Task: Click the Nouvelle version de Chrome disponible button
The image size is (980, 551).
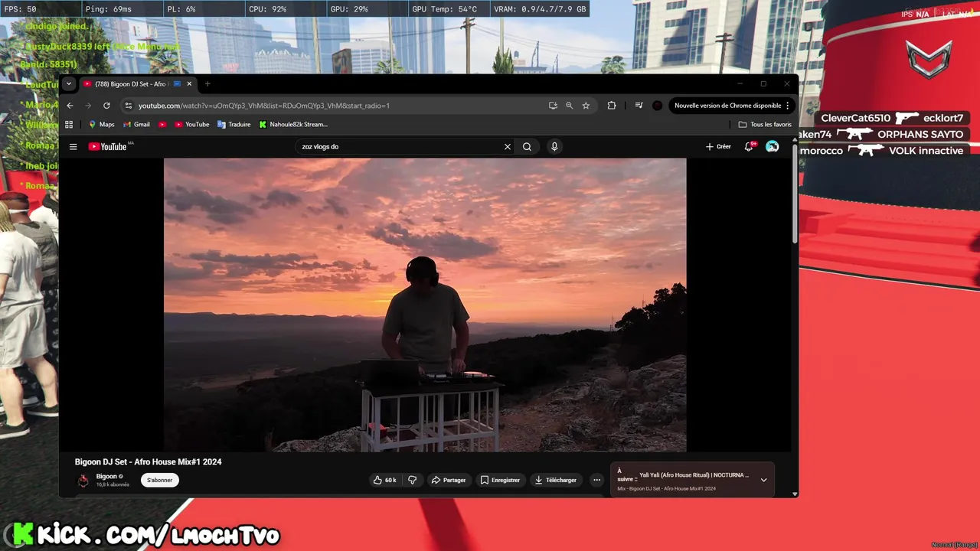Action: tap(727, 106)
